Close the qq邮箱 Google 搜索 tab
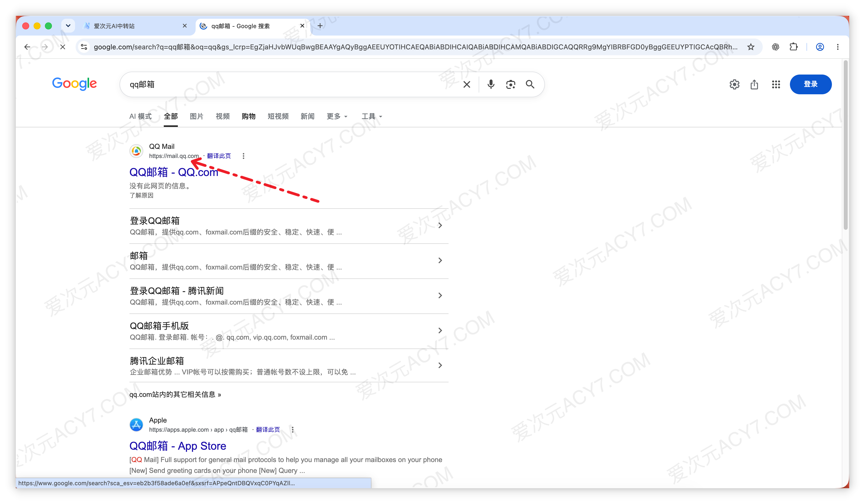The width and height of the screenshot is (865, 504). click(302, 26)
